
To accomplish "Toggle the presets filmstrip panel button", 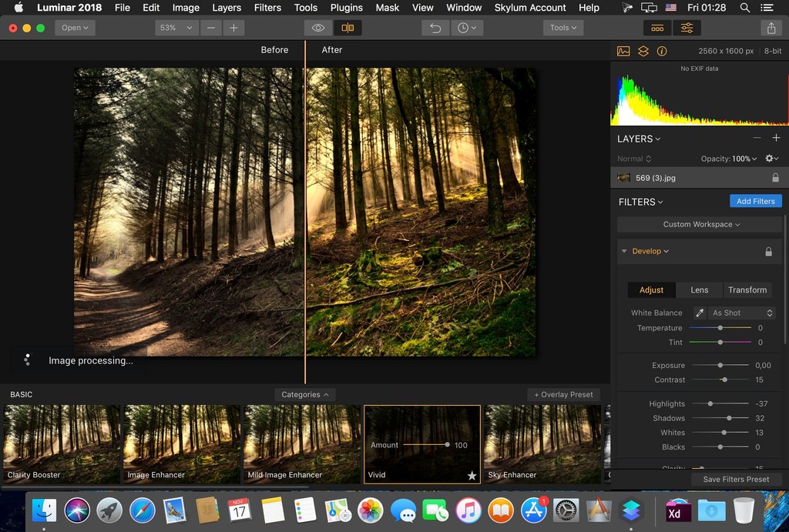I will [x=657, y=28].
